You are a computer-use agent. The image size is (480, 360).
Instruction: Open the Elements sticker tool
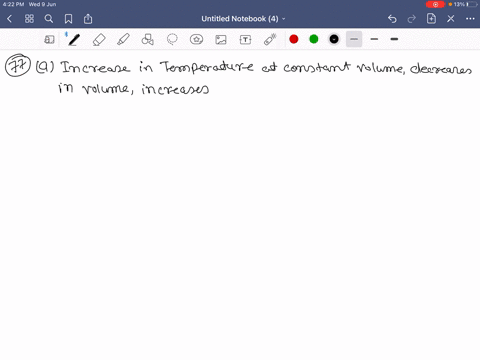(x=196, y=39)
